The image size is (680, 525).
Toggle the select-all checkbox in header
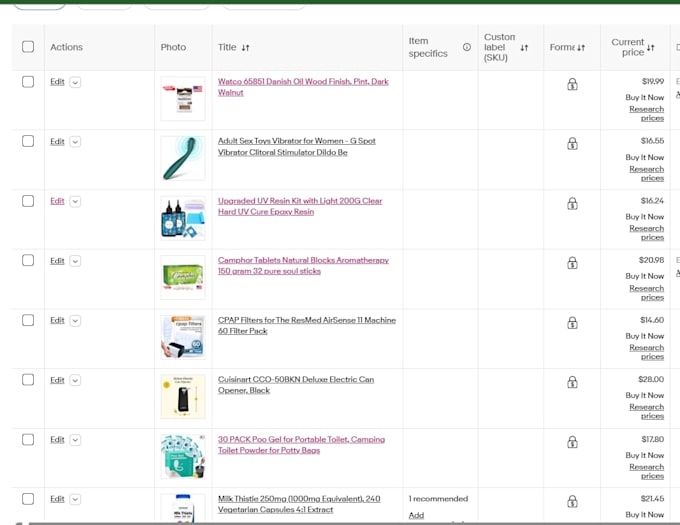point(28,46)
